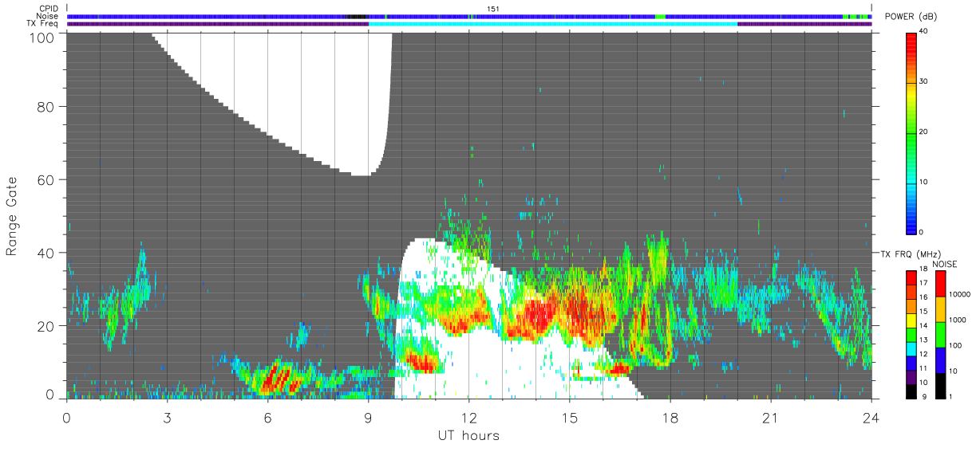Viewport: 980px width, 452px height.
Task: Click the '60' tick on the Range Gate axis
Action: click(46, 179)
